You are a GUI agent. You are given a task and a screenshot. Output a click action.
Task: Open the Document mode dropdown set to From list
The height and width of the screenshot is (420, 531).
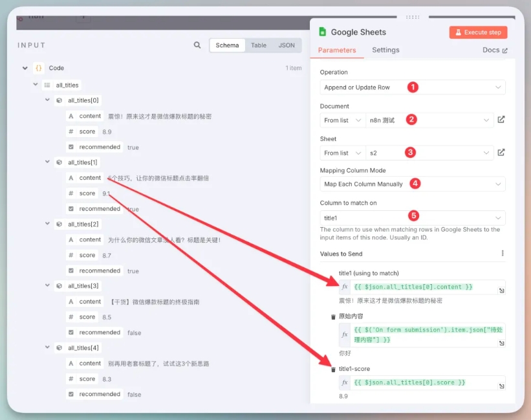(x=343, y=120)
